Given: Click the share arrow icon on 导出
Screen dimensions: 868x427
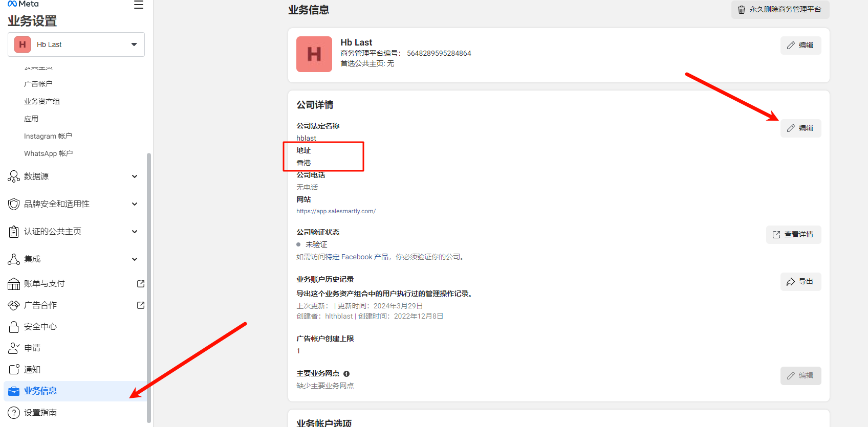Looking at the screenshot, I should [x=791, y=282].
